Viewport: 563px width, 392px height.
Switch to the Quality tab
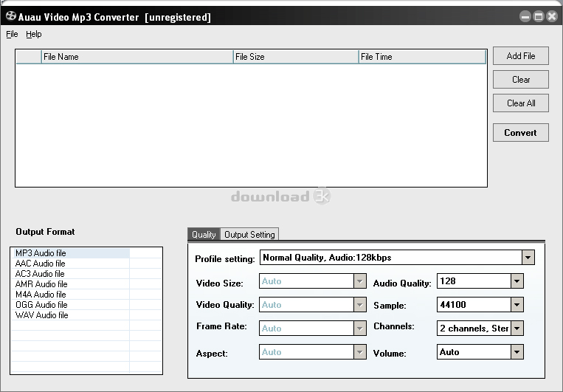tap(204, 234)
